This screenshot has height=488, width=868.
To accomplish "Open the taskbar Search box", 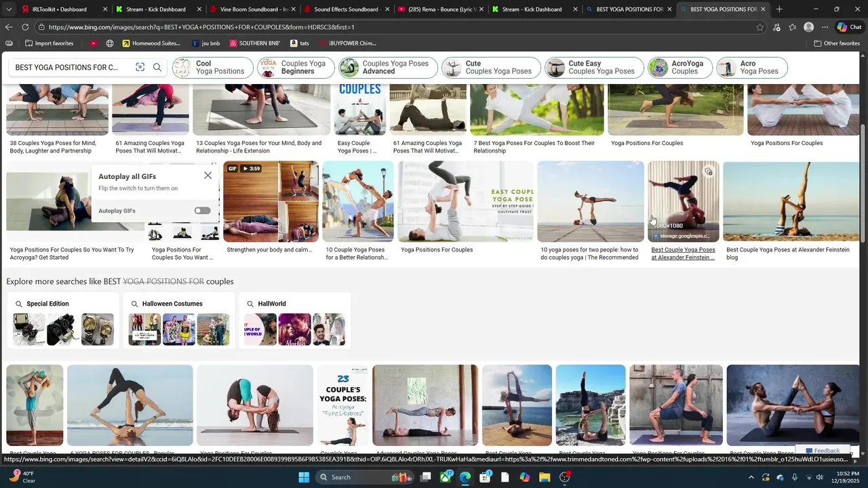I will tap(363, 477).
